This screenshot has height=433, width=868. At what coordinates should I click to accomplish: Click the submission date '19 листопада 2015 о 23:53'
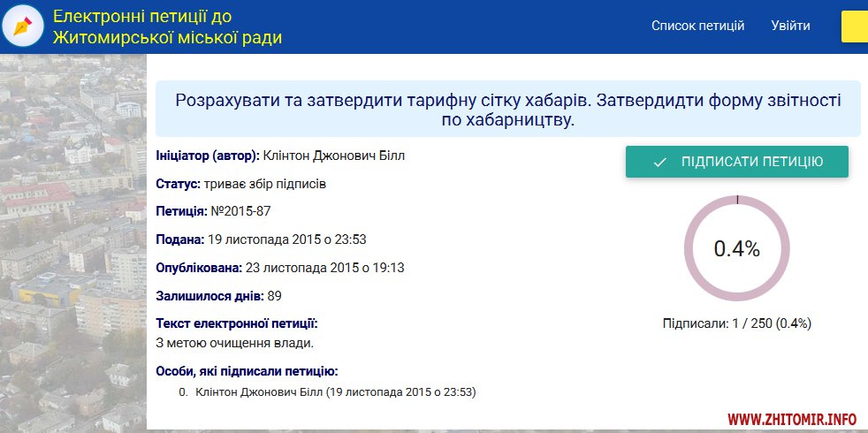click(286, 239)
